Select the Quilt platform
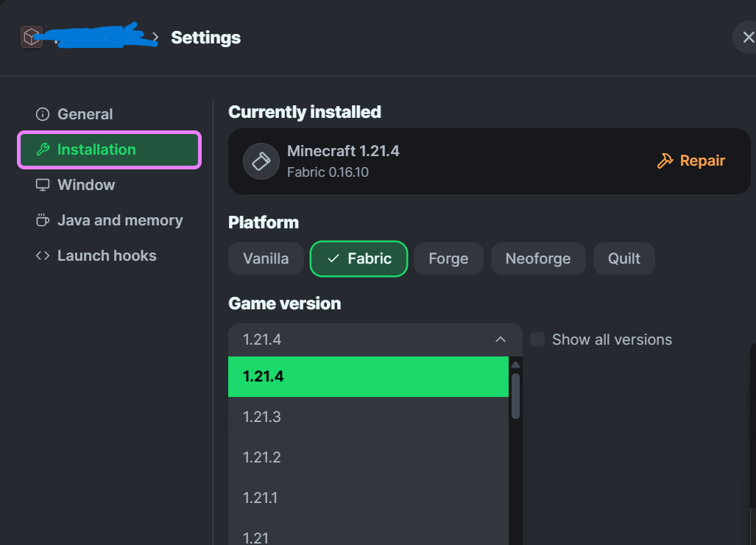756x545 pixels. 624,259
